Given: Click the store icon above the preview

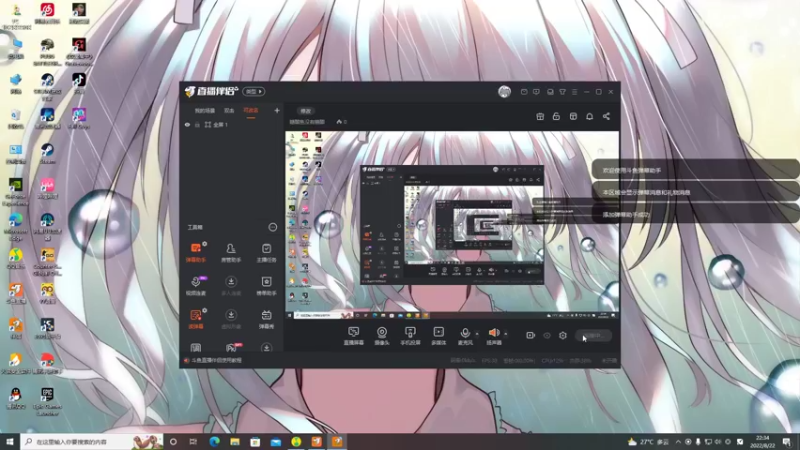Looking at the screenshot, I should click(573, 116).
